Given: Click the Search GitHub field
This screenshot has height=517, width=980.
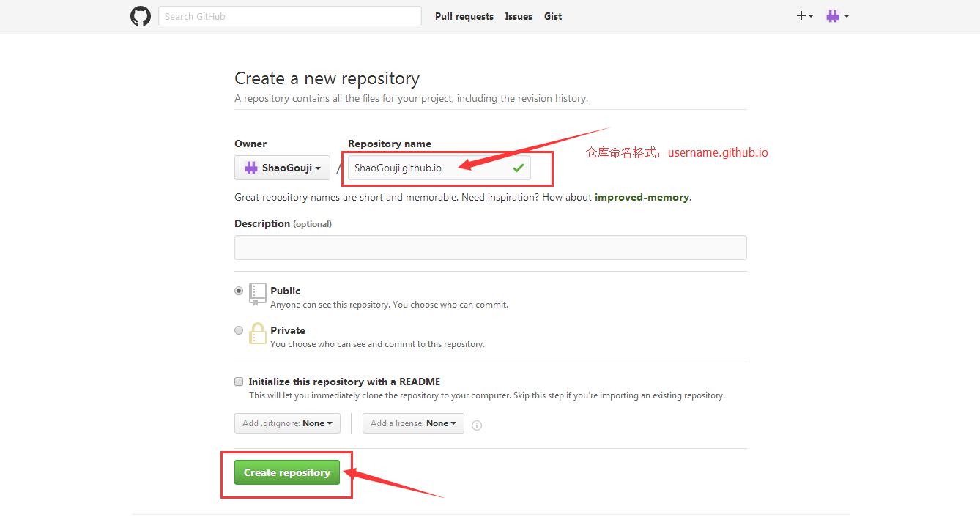Looking at the screenshot, I should pyautogui.click(x=290, y=16).
